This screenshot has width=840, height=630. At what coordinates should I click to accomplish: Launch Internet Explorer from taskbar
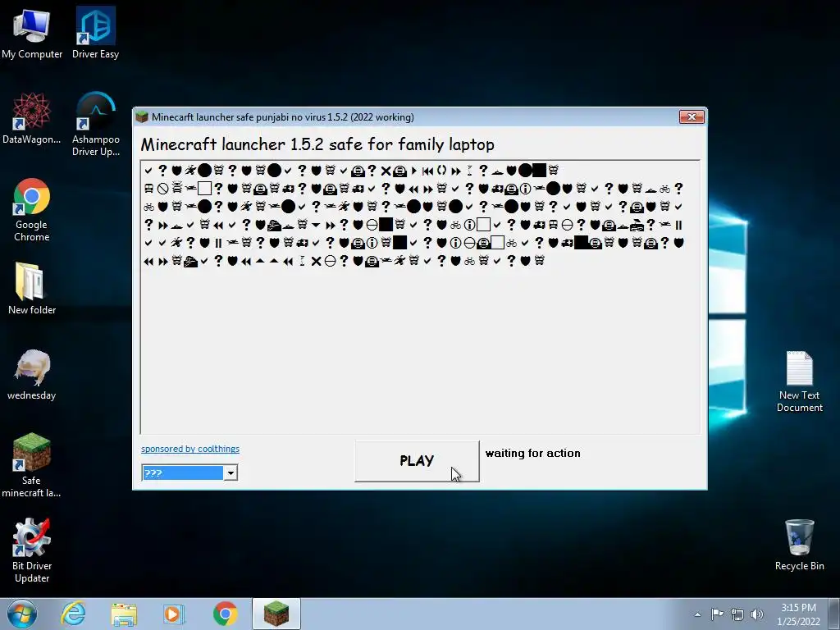tap(73, 614)
